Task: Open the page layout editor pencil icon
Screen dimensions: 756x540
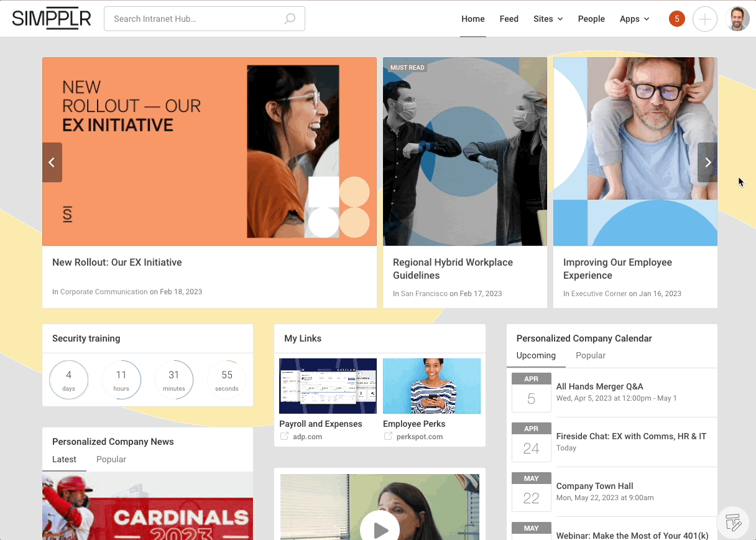Action: click(x=733, y=522)
